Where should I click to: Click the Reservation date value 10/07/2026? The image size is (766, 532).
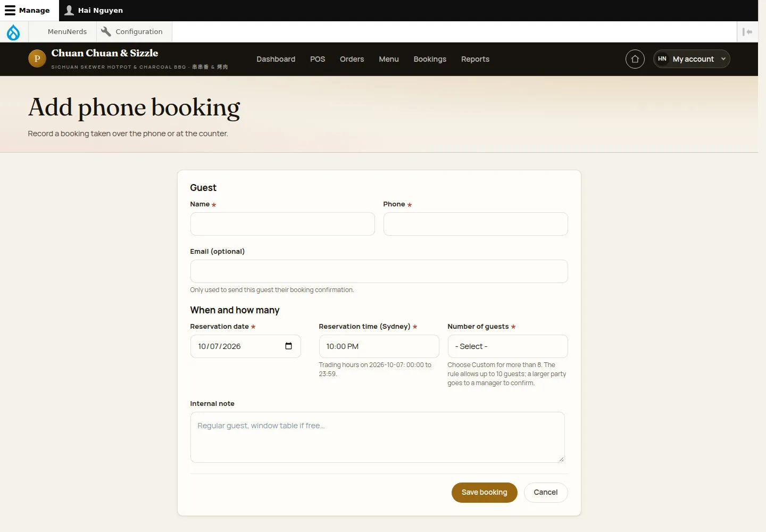(x=219, y=346)
